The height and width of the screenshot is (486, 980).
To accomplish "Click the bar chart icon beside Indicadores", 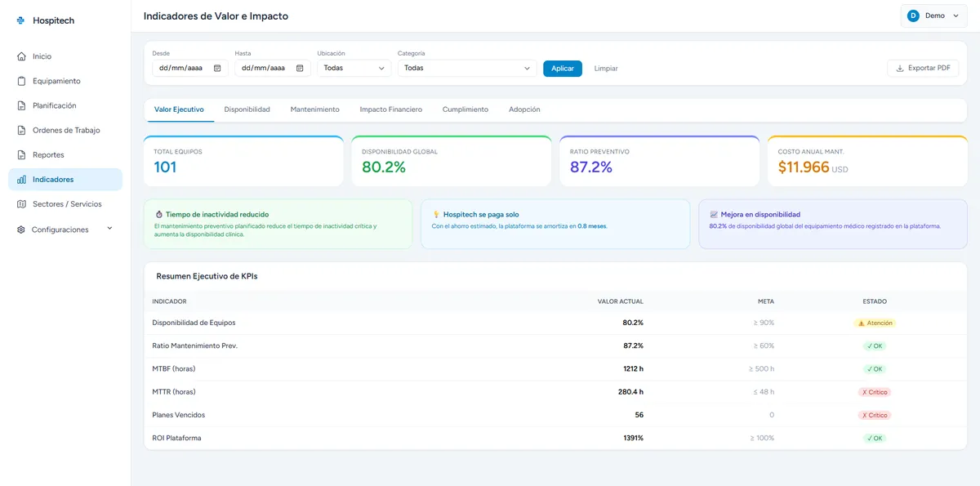I will (x=21, y=180).
